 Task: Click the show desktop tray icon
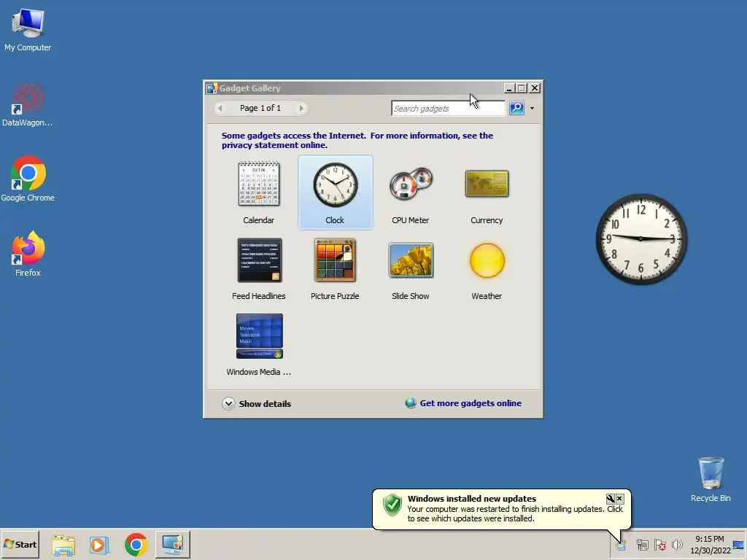(739, 545)
